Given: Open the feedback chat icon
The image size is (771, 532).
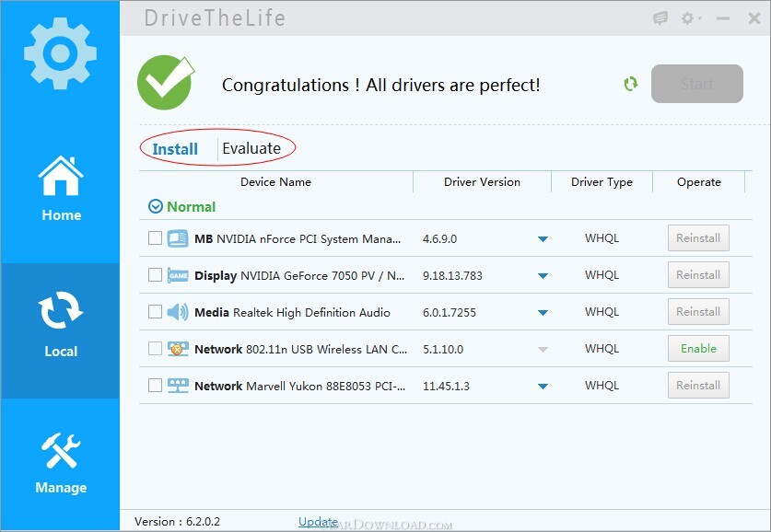Looking at the screenshot, I should pos(660,18).
